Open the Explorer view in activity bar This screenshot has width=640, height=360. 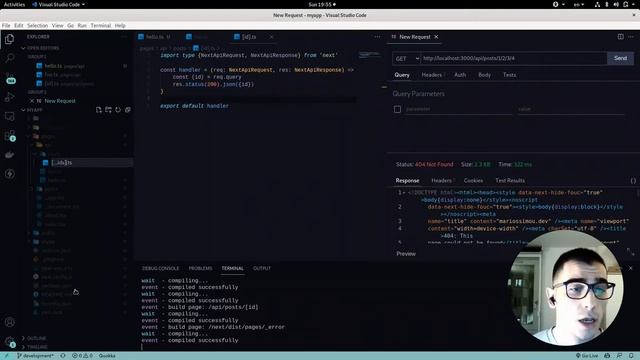pyautogui.click(x=9, y=39)
